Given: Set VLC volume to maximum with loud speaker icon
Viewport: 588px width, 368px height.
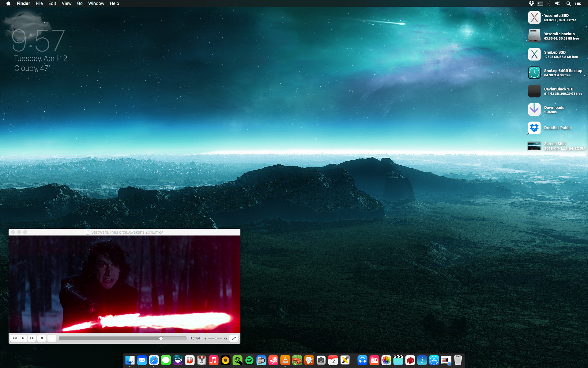Looking at the screenshot, I should (226, 339).
